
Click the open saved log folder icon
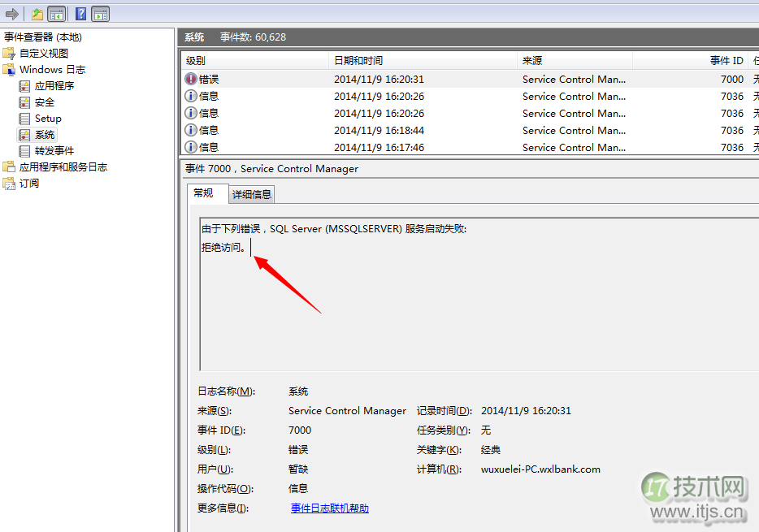[36, 13]
